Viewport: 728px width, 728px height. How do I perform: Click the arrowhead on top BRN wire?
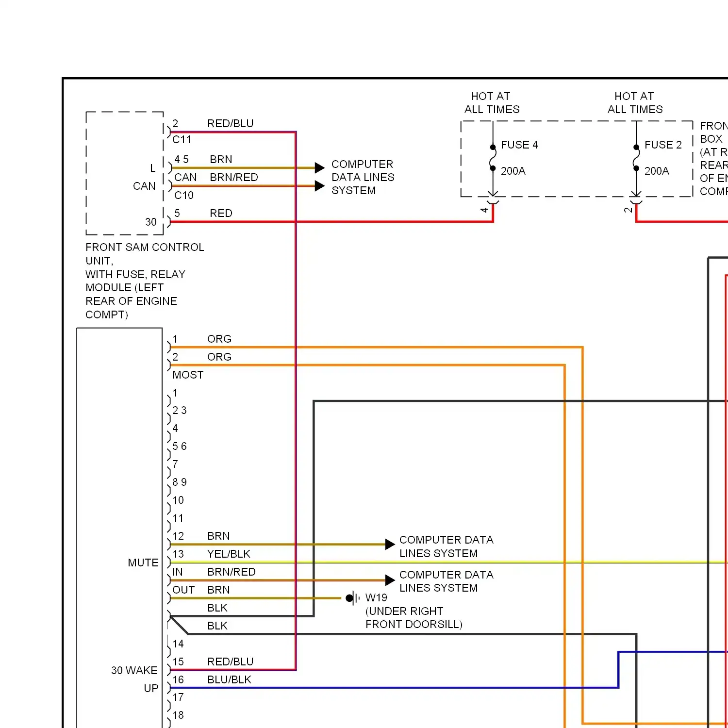[319, 168]
